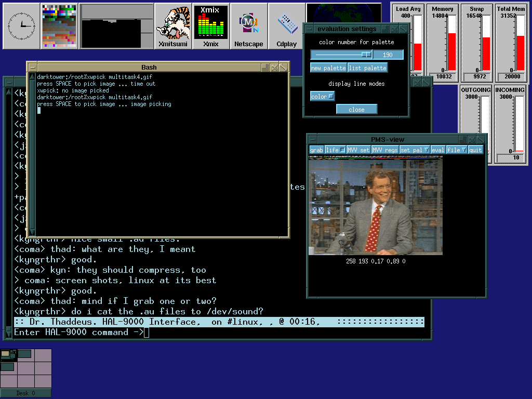Open the Cdplay remote icon
This screenshot has width=532, height=399.
286,26
